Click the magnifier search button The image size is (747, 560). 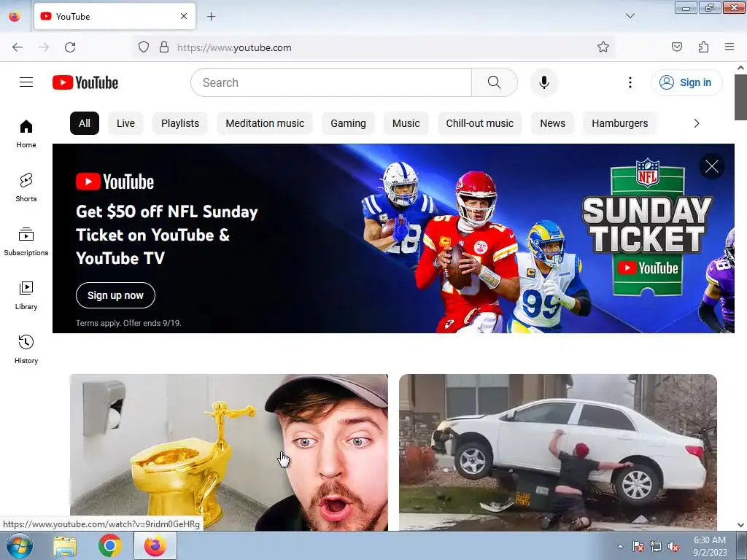click(494, 82)
